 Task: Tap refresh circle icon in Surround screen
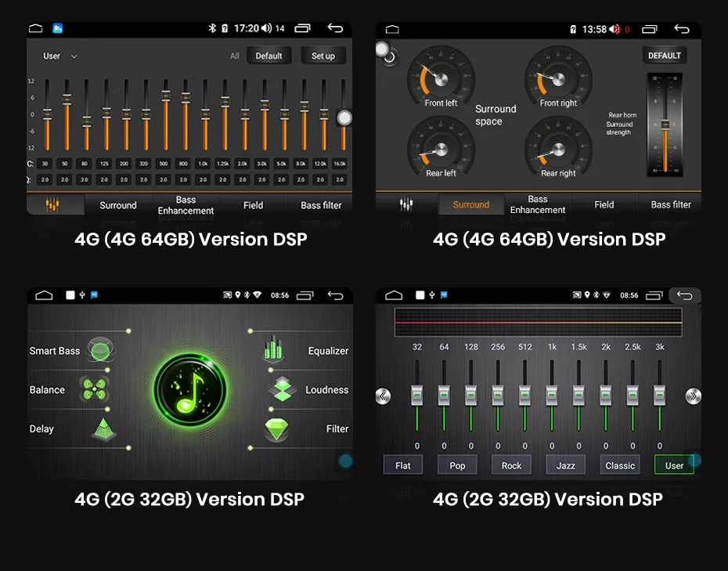[390, 57]
